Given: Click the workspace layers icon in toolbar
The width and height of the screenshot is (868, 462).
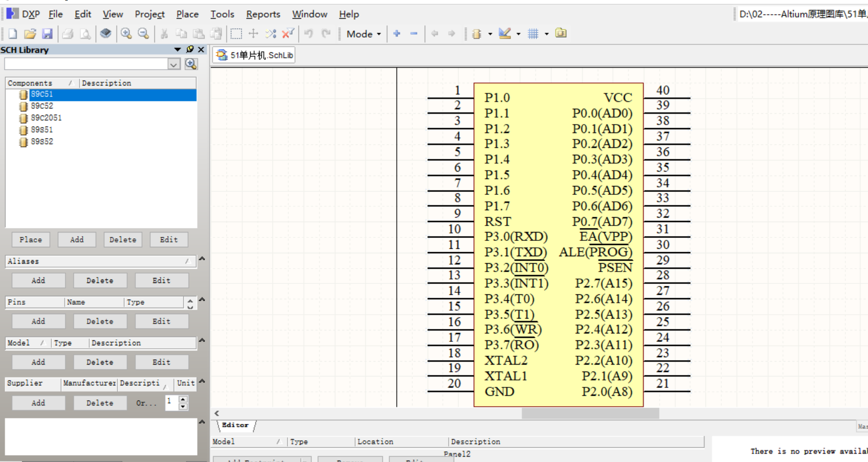Looking at the screenshot, I should click(105, 33).
